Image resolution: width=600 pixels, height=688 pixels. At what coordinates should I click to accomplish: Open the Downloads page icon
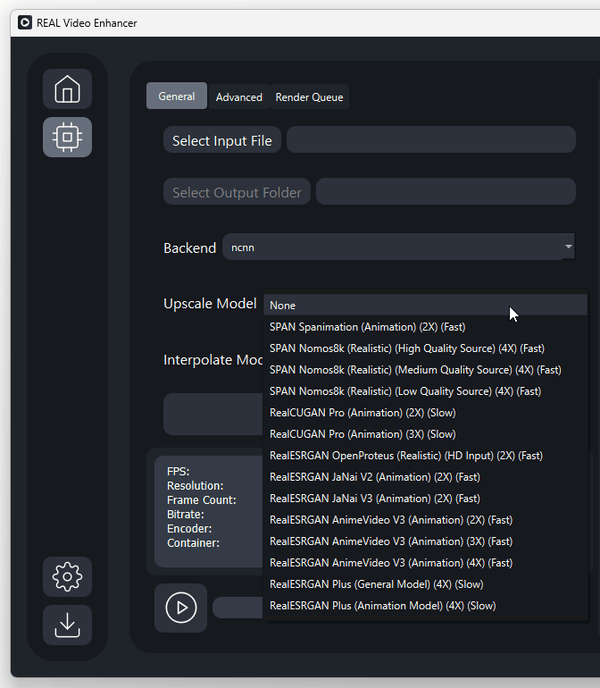pyautogui.click(x=67, y=625)
